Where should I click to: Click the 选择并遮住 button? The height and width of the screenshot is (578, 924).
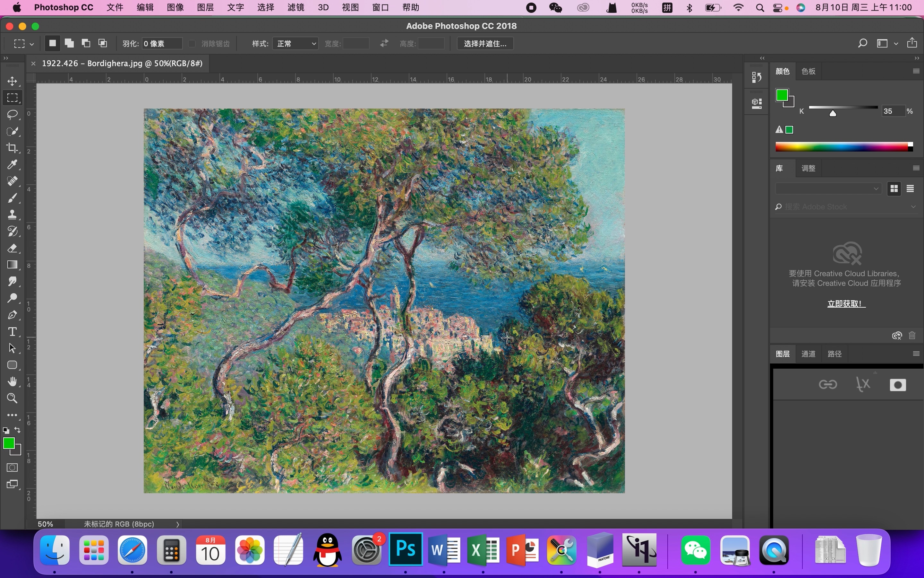click(485, 44)
